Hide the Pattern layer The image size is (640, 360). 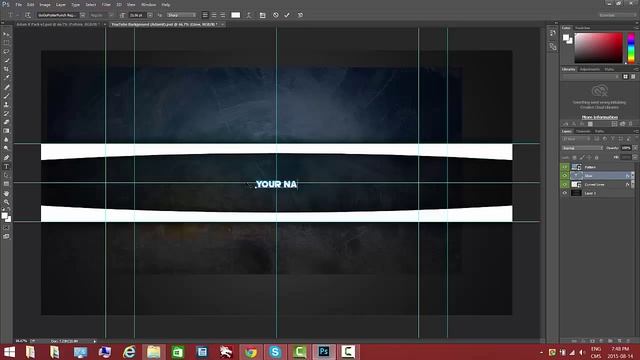point(565,167)
